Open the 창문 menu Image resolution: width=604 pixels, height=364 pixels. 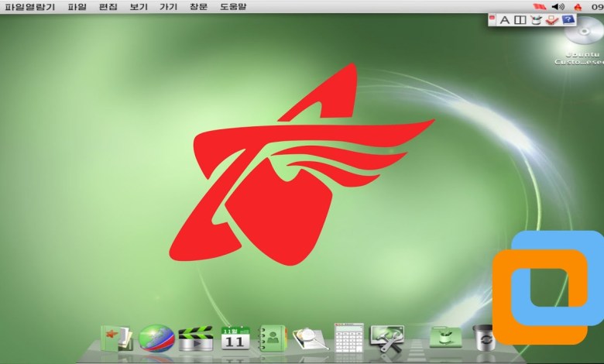coord(199,6)
